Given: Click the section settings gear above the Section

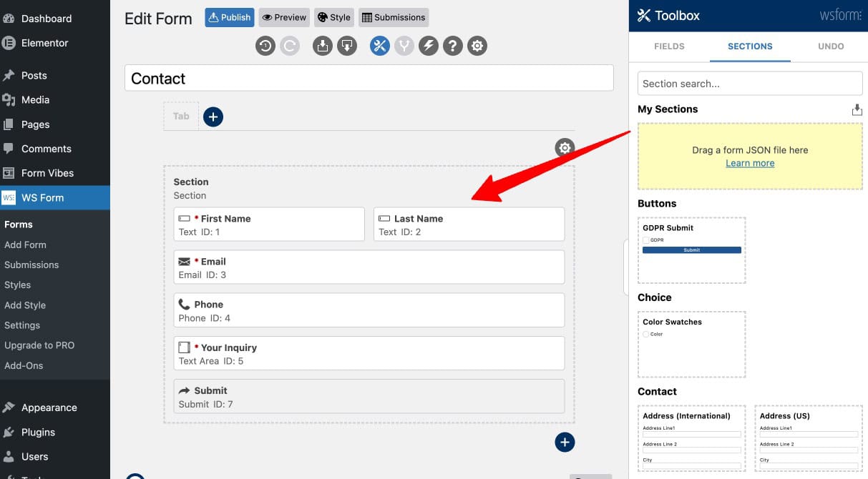Looking at the screenshot, I should click(565, 148).
